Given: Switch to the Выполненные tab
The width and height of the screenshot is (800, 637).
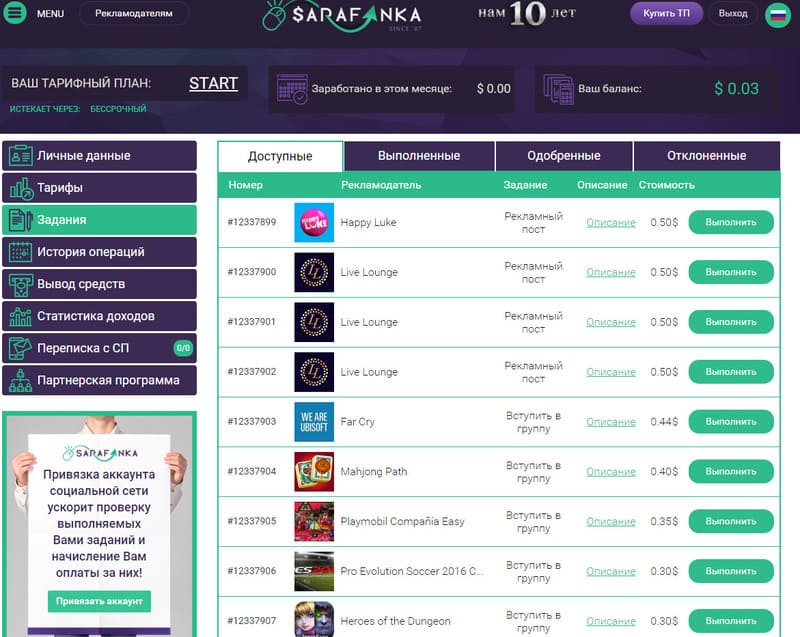Looking at the screenshot, I should 419,156.
